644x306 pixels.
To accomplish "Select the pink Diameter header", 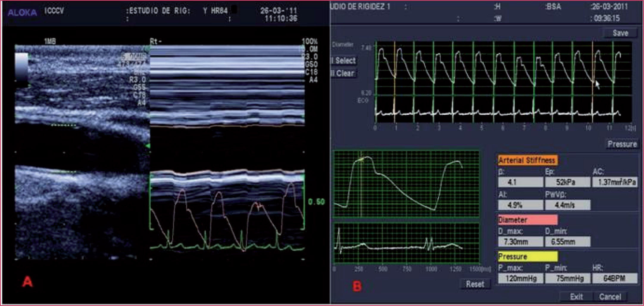I will [527, 220].
